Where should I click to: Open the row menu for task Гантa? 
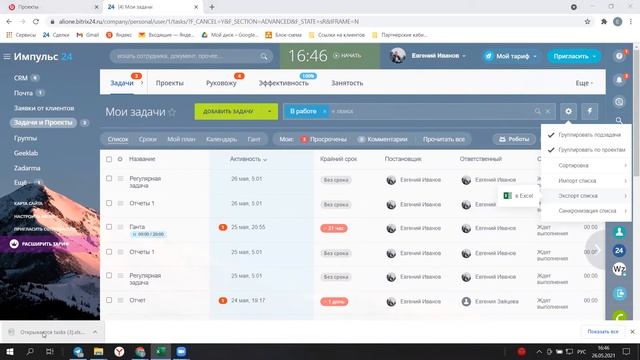120,227
